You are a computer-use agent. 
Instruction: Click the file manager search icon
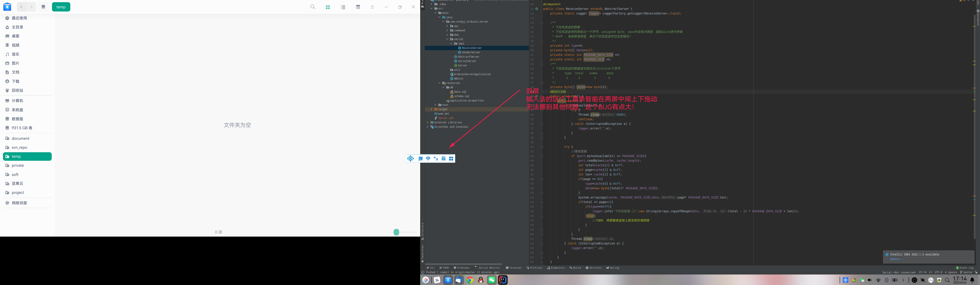[313, 7]
